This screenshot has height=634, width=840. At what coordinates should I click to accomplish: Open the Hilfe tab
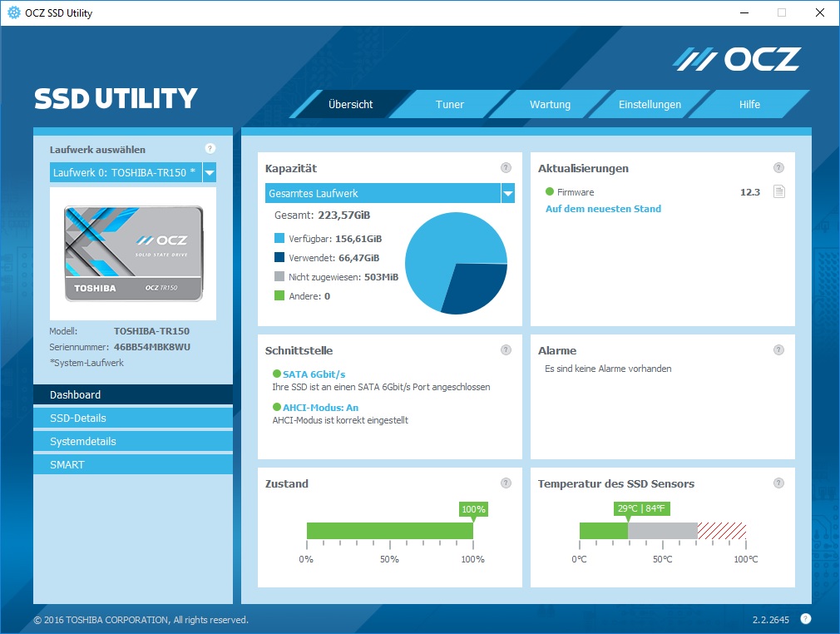pos(749,105)
